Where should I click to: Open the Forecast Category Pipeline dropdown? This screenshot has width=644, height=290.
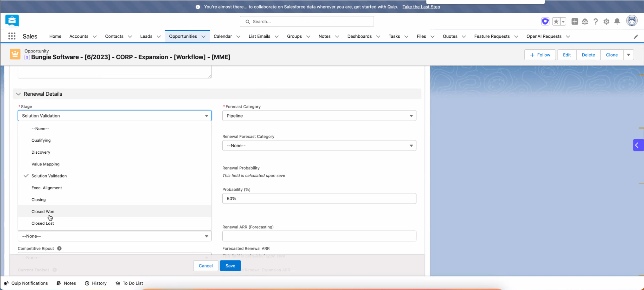click(319, 116)
